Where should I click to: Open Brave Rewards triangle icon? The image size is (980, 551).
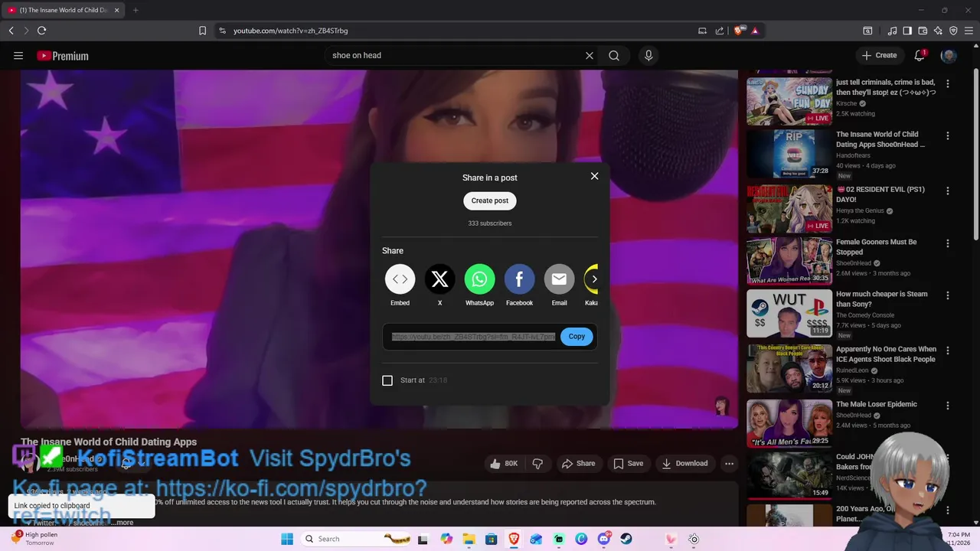755,31
